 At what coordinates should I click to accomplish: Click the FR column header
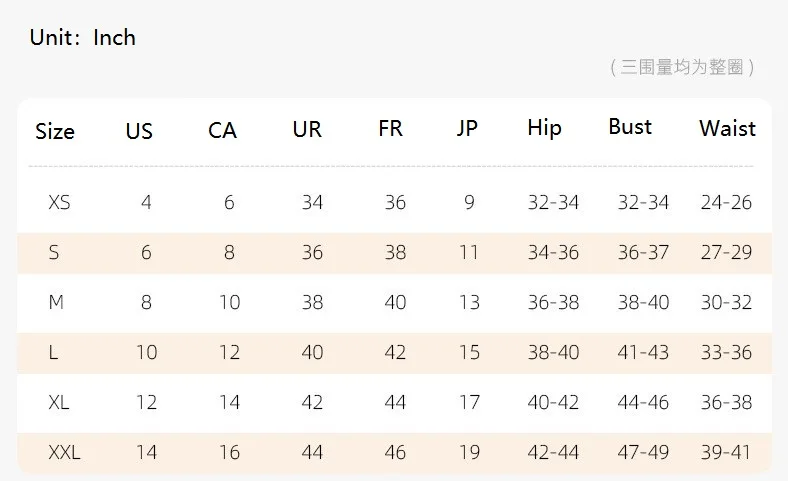[x=390, y=130]
